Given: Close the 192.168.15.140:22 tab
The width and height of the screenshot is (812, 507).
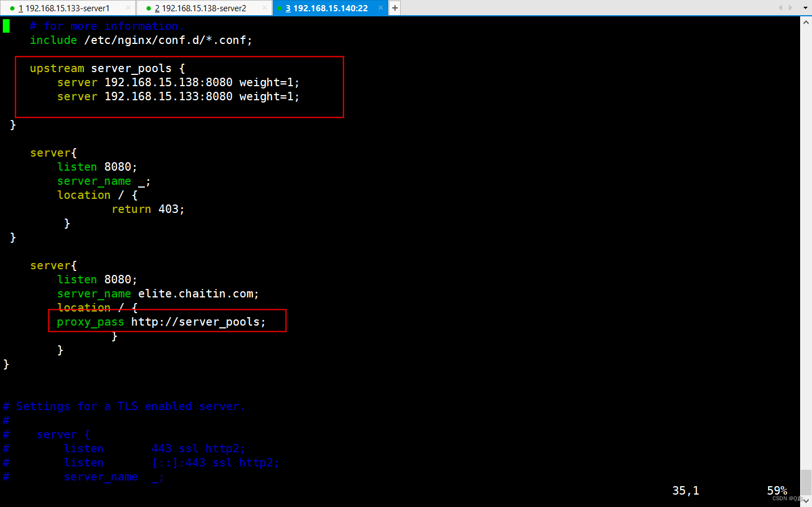Looking at the screenshot, I should point(380,8).
